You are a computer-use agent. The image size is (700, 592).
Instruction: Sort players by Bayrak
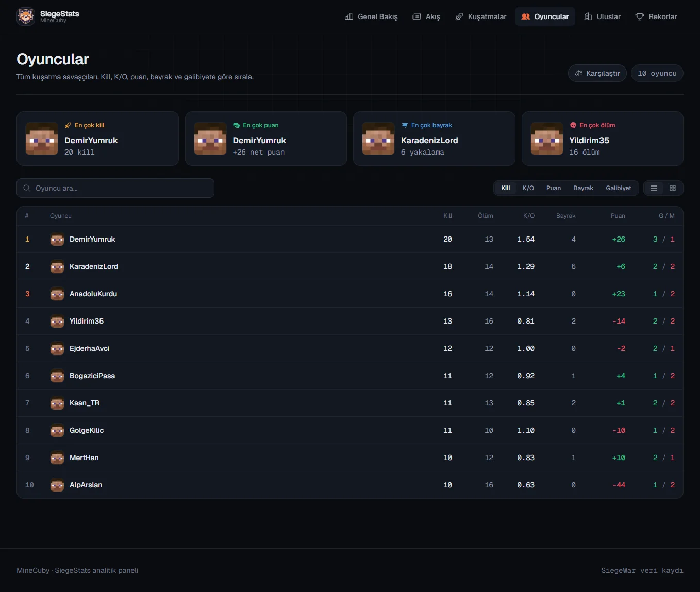tap(584, 188)
